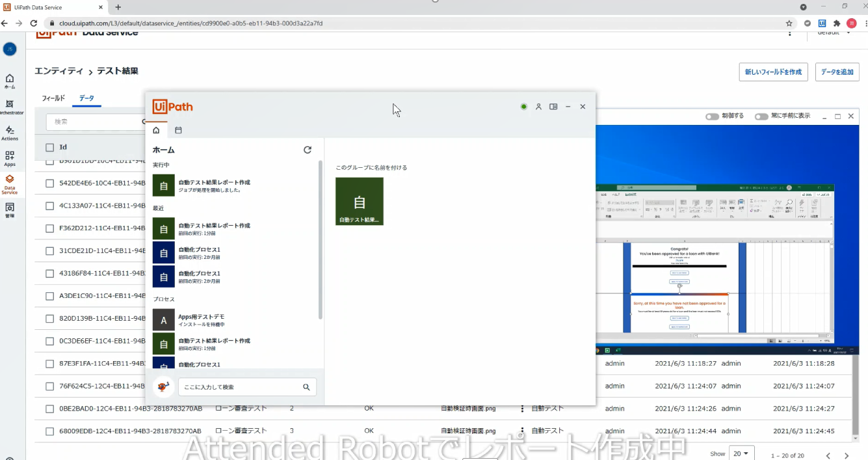Open the UiPath browser extension icon
This screenshot has width=868, height=460.
[x=822, y=23]
